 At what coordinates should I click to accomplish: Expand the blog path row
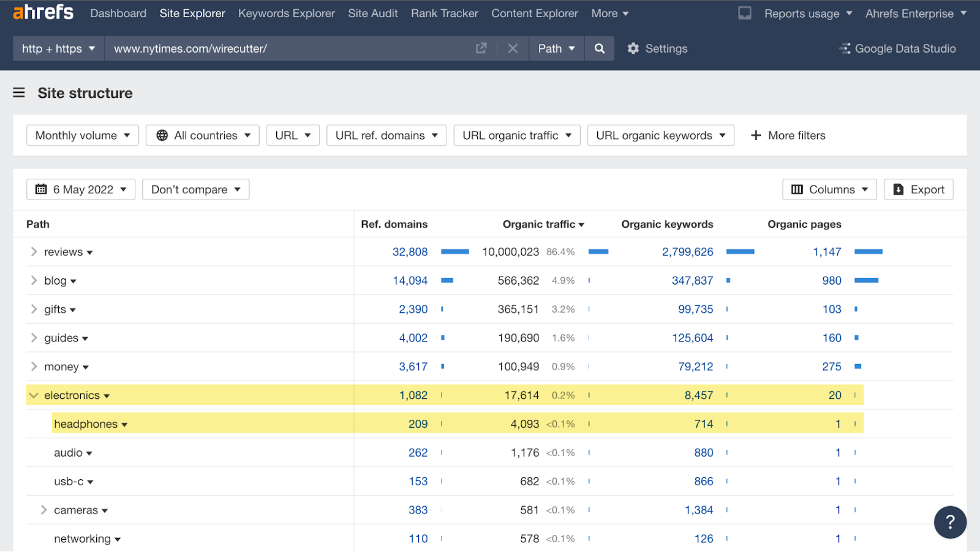coord(34,280)
